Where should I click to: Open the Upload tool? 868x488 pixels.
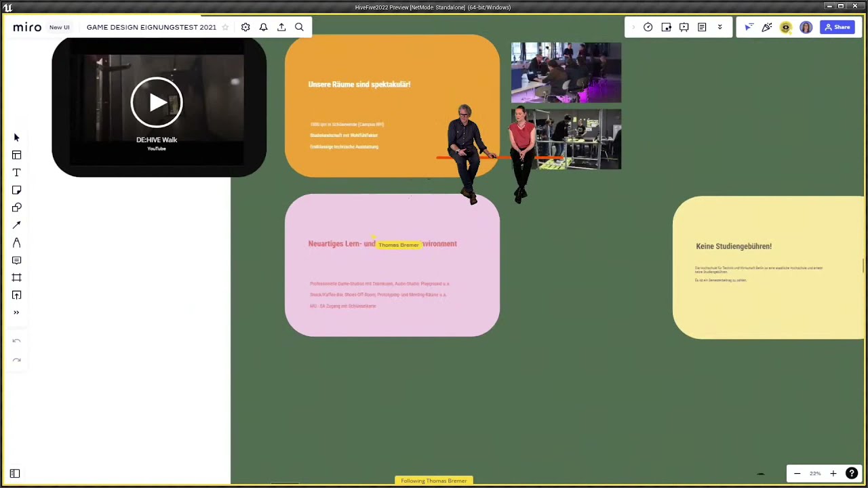pyautogui.click(x=17, y=295)
